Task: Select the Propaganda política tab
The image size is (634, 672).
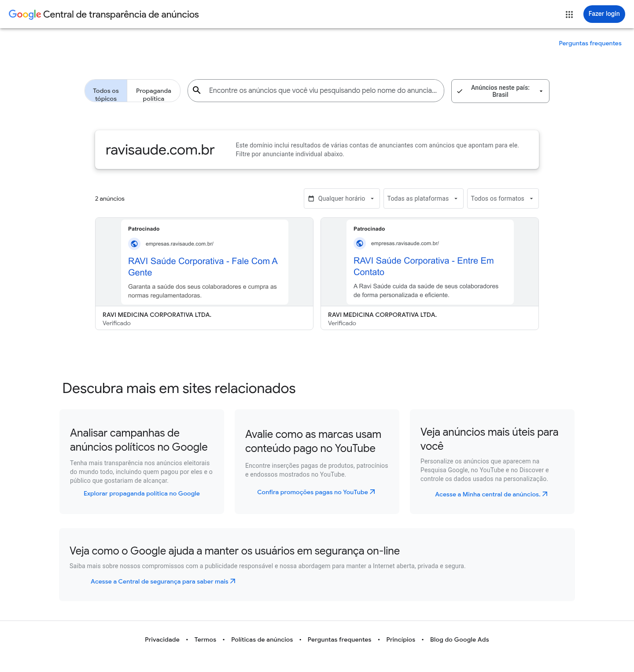Action: 154,91
